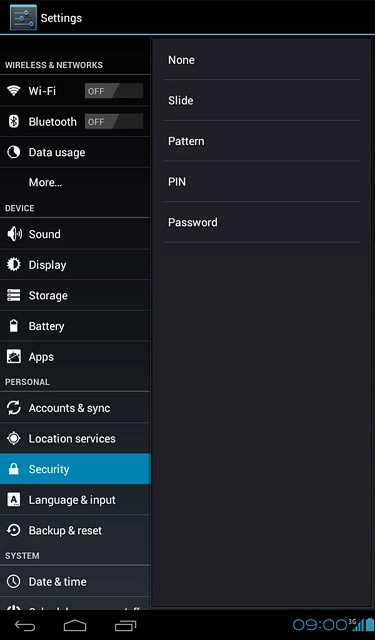
Task: Toggle the Bluetooth OFF switch
Action: 114,122
